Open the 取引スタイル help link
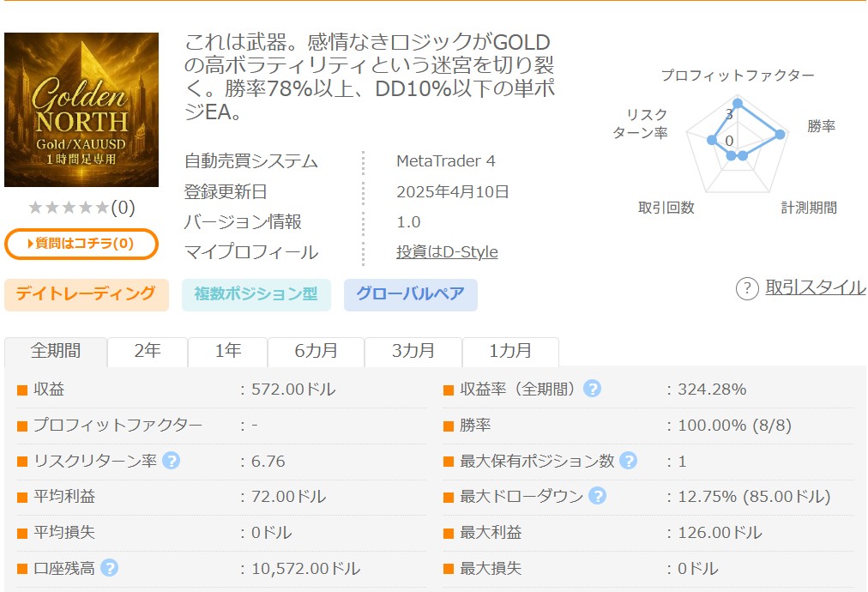This screenshot has height=592, width=868. click(816, 287)
